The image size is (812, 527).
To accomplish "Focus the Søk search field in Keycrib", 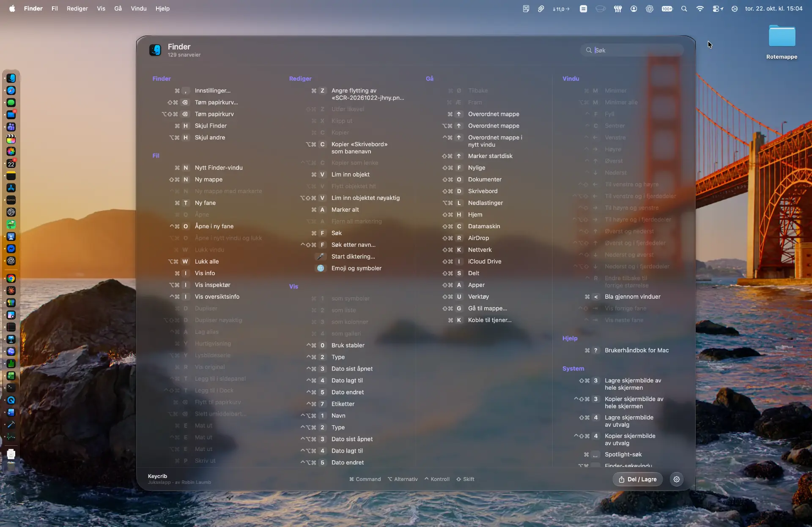I will pyautogui.click(x=632, y=50).
